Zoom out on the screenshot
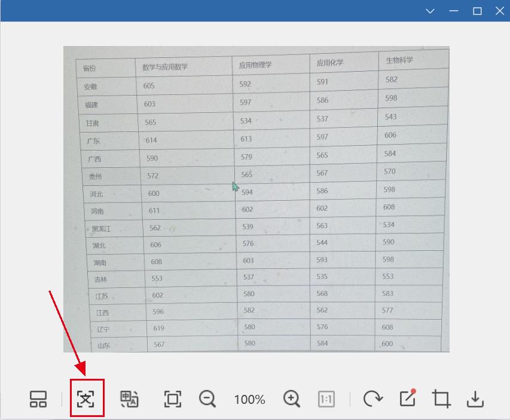 pos(207,399)
